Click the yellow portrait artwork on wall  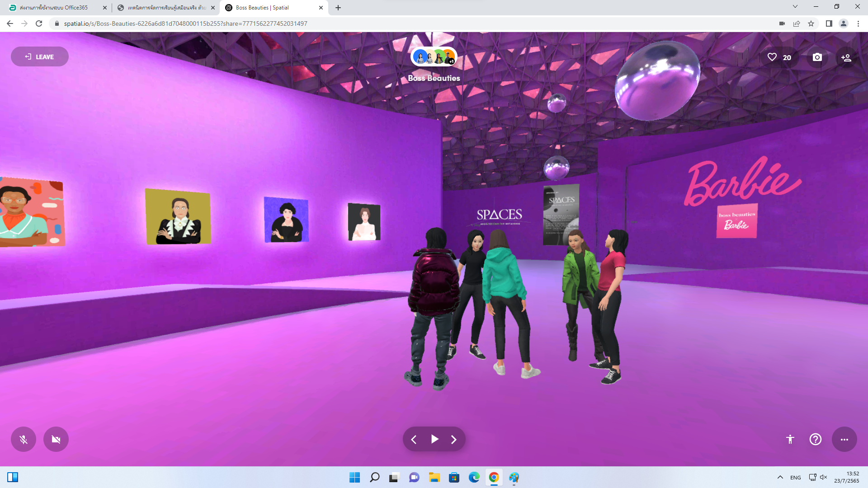click(x=178, y=217)
